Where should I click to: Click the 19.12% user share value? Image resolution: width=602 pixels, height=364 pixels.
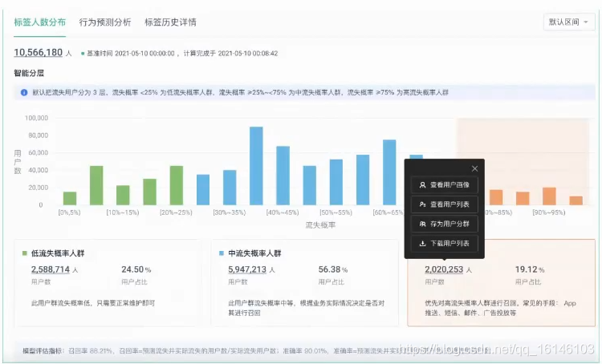pos(530,269)
